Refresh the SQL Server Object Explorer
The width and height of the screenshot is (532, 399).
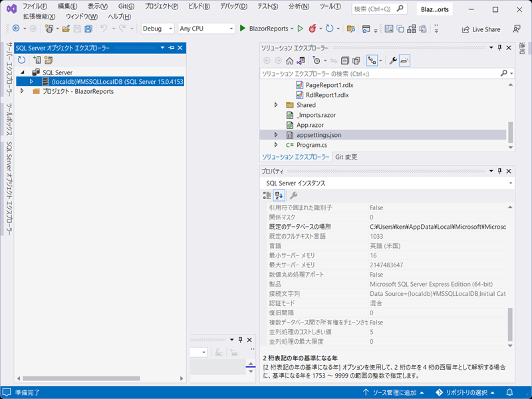(x=21, y=60)
